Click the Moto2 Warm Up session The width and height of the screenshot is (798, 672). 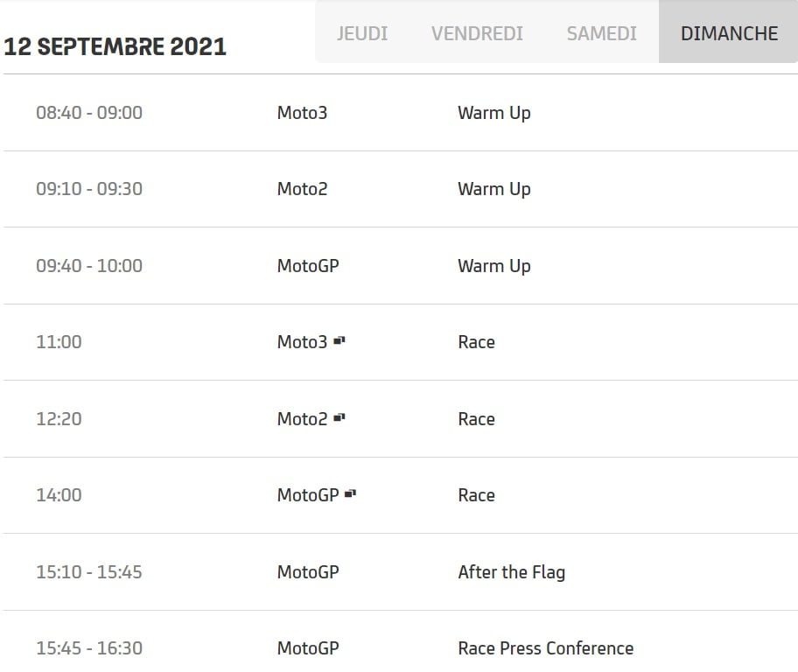pos(493,189)
